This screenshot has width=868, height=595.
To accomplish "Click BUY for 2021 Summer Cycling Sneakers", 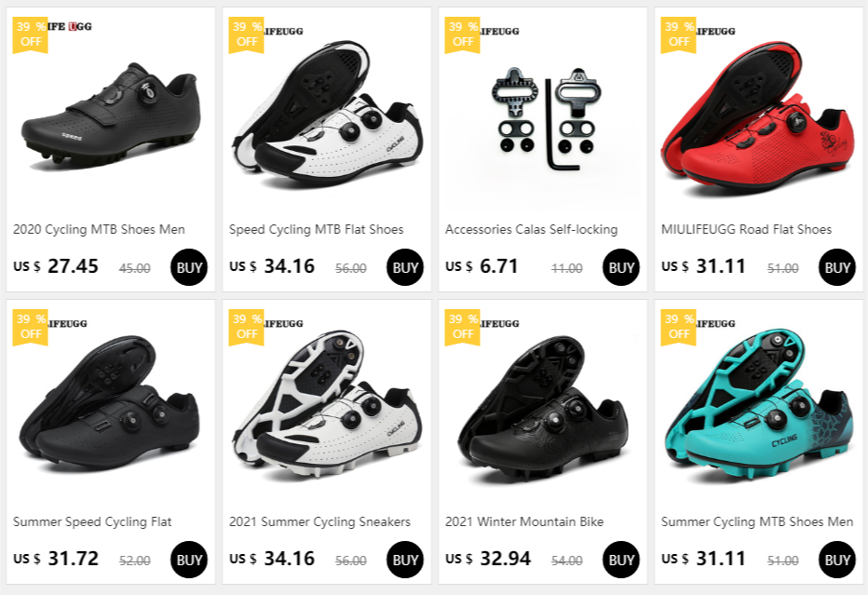I will pos(404,560).
